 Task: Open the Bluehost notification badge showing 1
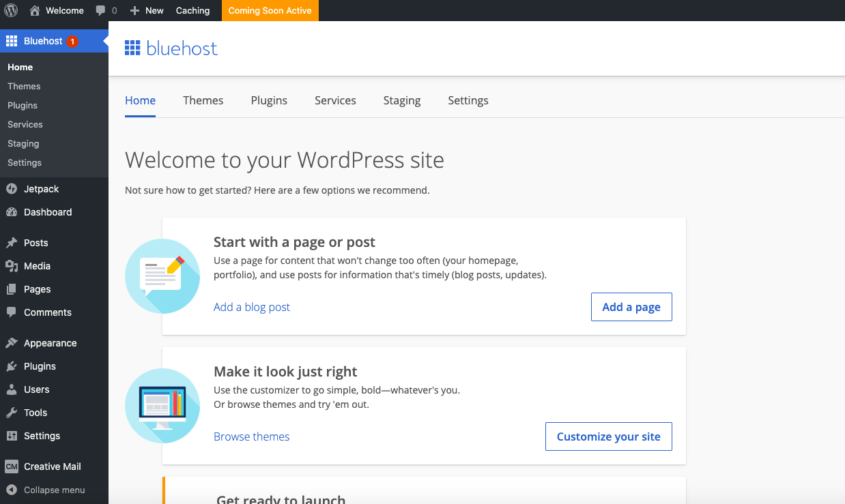coord(72,42)
